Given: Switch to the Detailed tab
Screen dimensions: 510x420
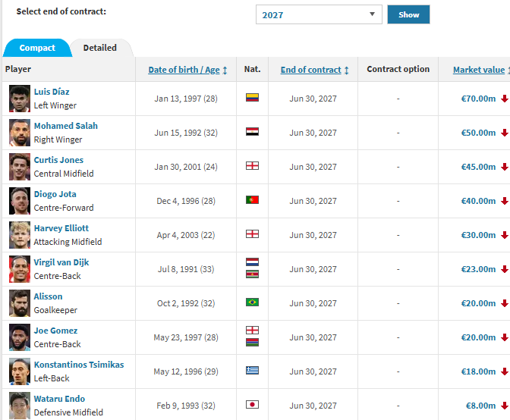Looking at the screenshot, I should pos(100,48).
